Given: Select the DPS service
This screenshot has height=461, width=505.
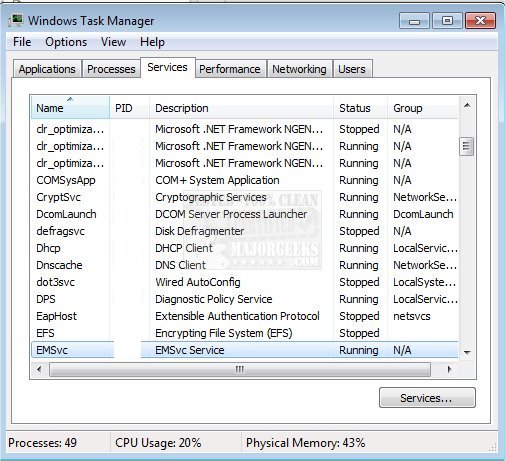Looking at the screenshot, I should click(46, 299).
